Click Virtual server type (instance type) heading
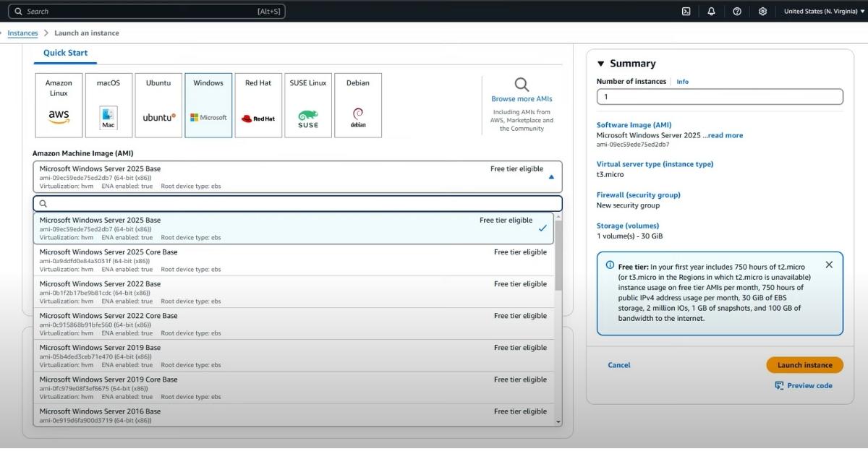Viewport: 868px width, 454px height. [655, 164]
